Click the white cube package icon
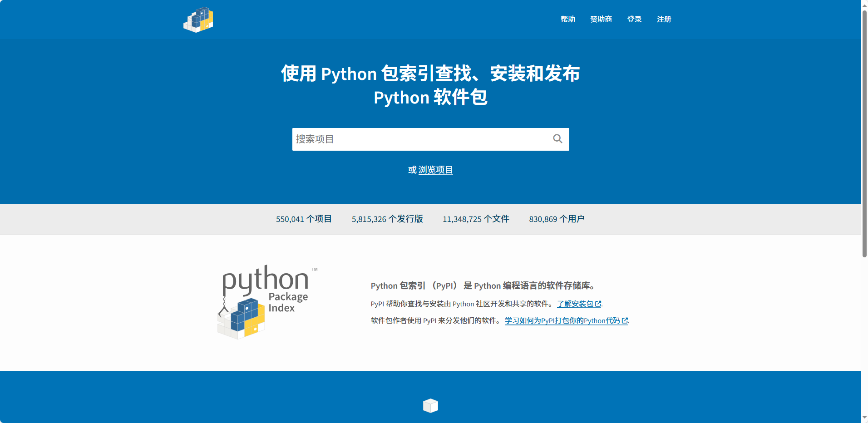The width and height of the screenshot is (868, 423). [430, 405]
